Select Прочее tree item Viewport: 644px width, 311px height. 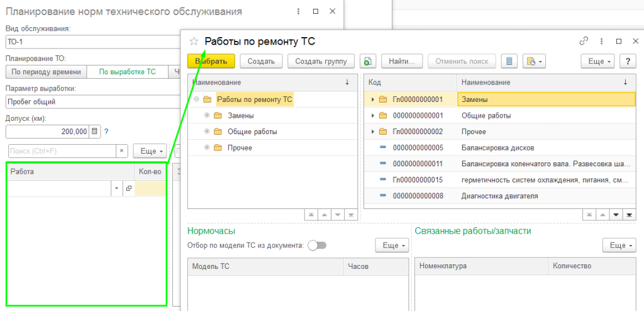tap(240, 148)
